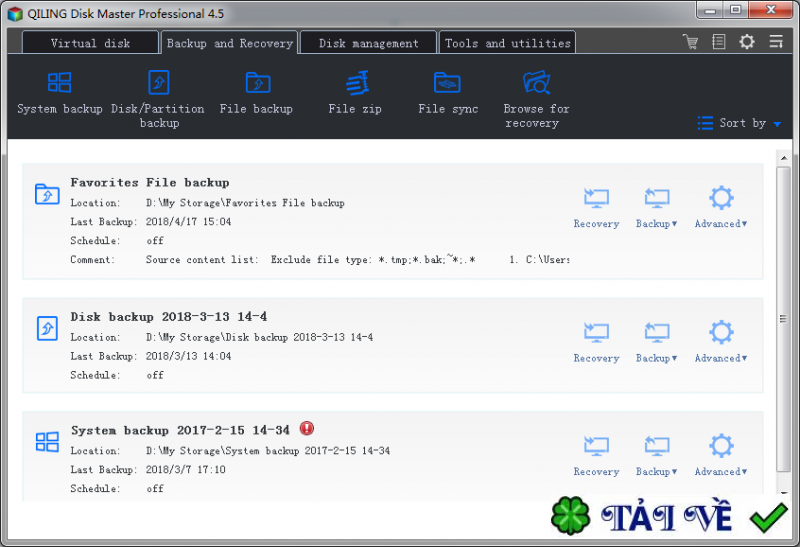
Task: Expand Advanced options for Disk backup 2018-3-13
Action: coord(721,343)
